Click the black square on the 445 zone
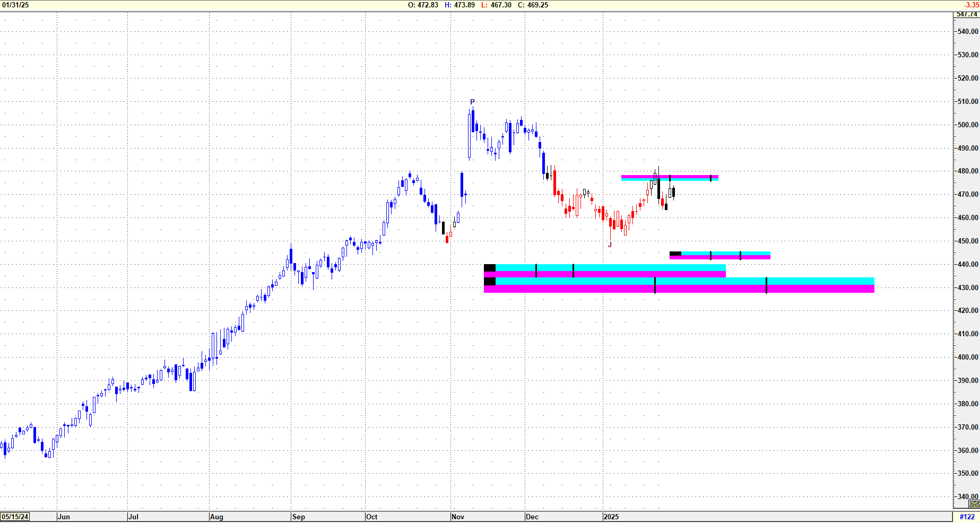The height and width of the screenshot is (523, 980). [675, 254]
